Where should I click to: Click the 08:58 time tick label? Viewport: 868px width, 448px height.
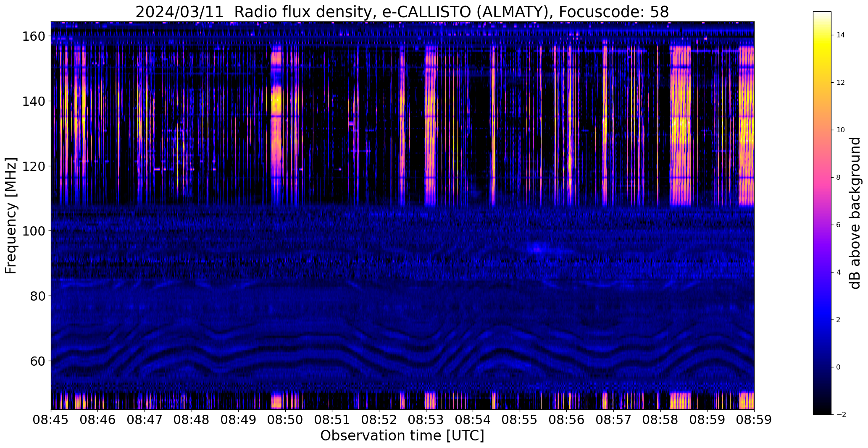[x=660, y=420]
